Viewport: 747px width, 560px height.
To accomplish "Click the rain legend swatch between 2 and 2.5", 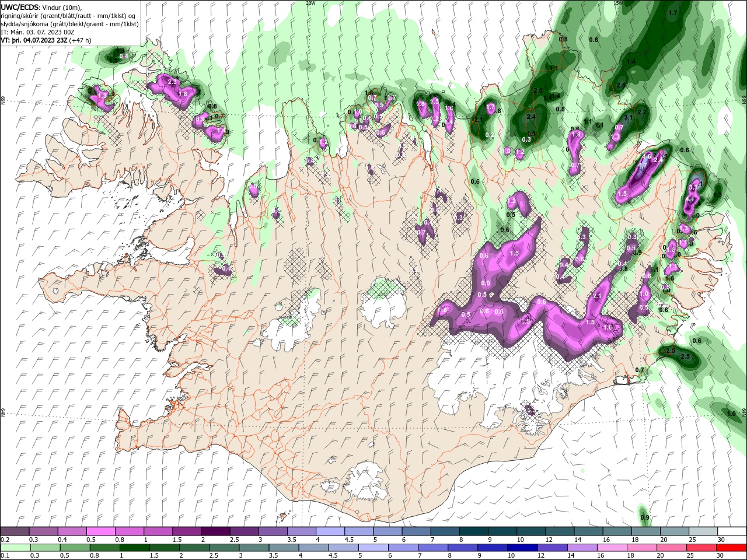I will tap(194, 547).
